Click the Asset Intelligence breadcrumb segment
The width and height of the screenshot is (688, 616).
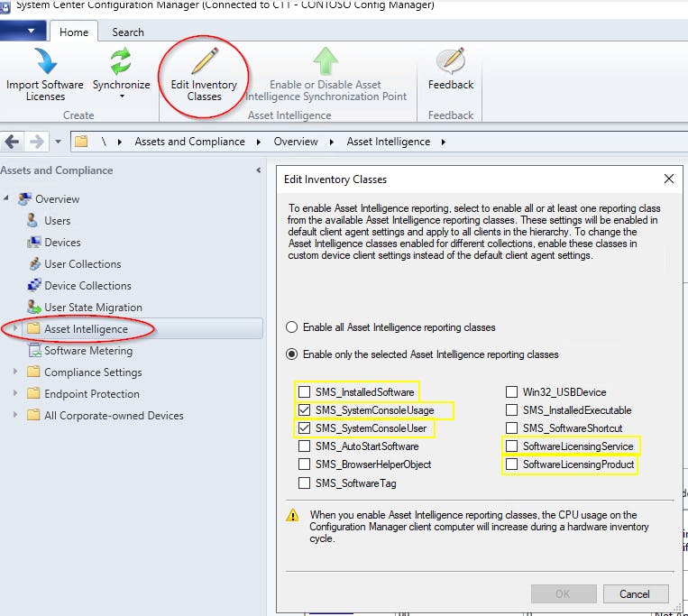tap(389, 142)
